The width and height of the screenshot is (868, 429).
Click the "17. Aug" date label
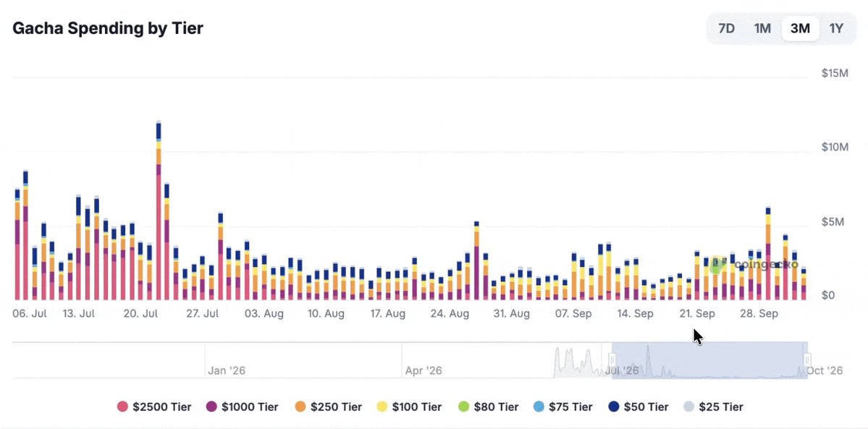[x=387, y=314]
